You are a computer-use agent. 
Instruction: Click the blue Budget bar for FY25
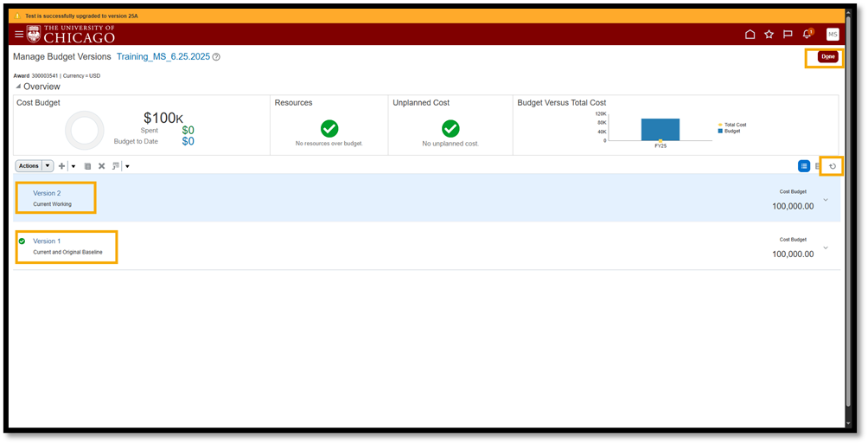(660, 129)
